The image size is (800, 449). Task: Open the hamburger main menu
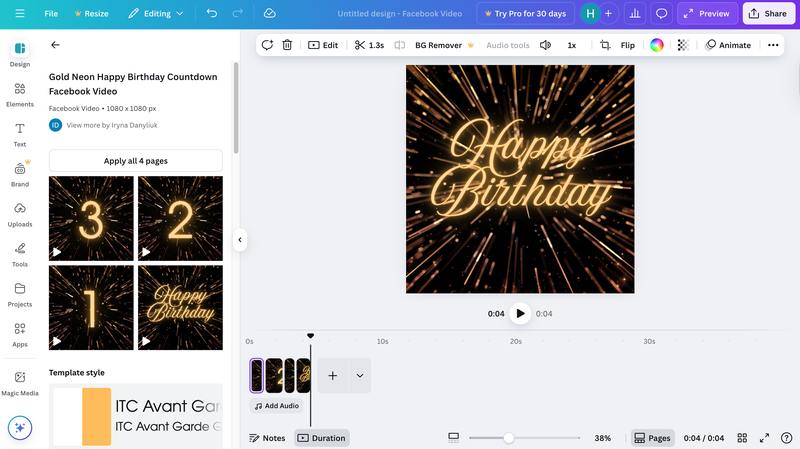(20, 14)
